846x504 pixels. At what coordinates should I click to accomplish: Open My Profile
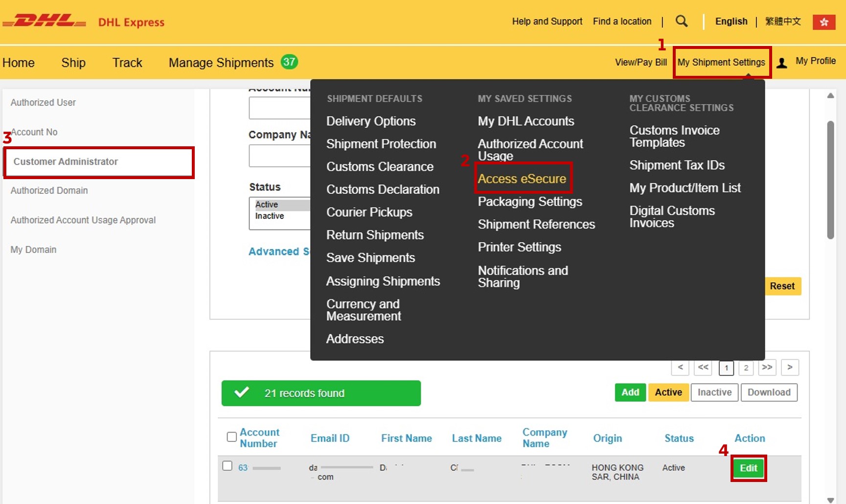click(x=816, y=61)
